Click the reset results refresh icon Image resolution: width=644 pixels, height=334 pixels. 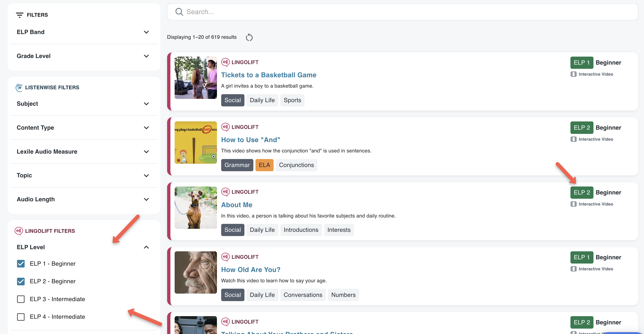[x=249, y=37]
